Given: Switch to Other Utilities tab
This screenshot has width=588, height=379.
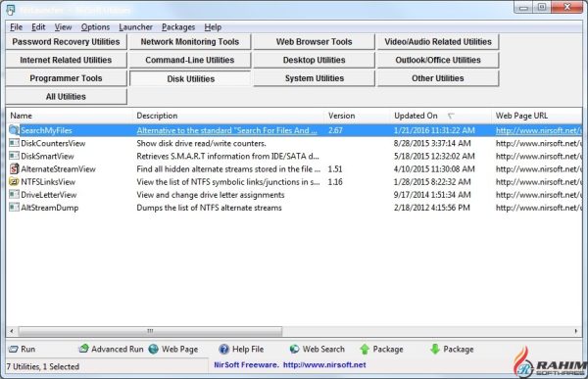Looking at the screenshot, I should (438, 78).
